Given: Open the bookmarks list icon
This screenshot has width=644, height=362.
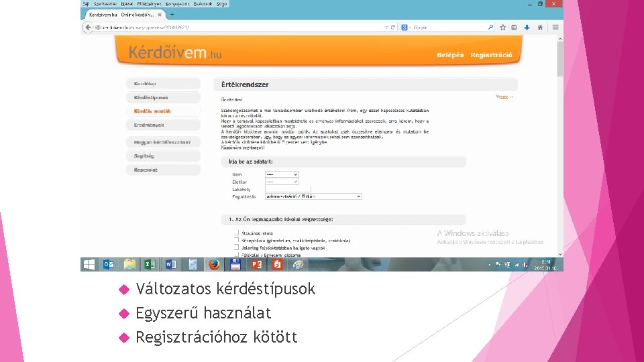Looking at the screenshot, I should point(514,27).
